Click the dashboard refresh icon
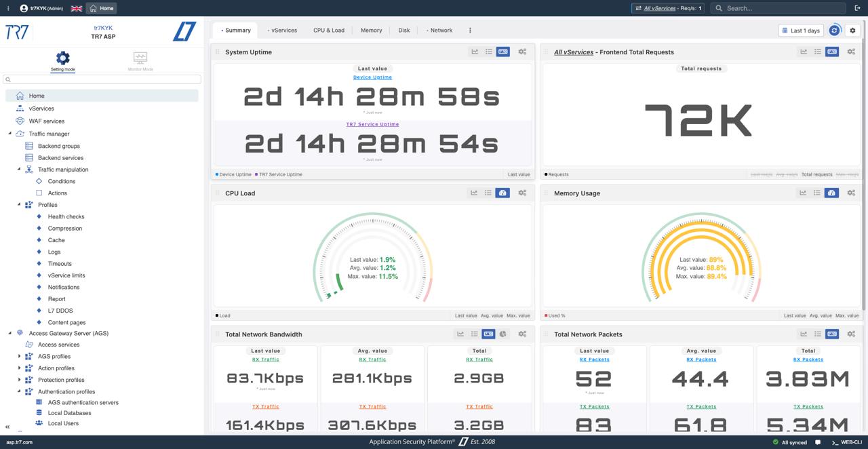 point(835,31)
